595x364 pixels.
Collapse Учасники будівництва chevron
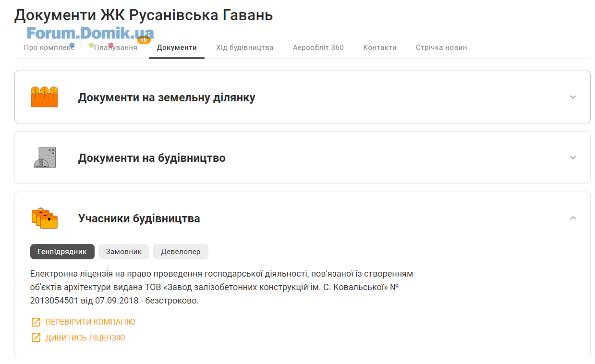(572, 218)
